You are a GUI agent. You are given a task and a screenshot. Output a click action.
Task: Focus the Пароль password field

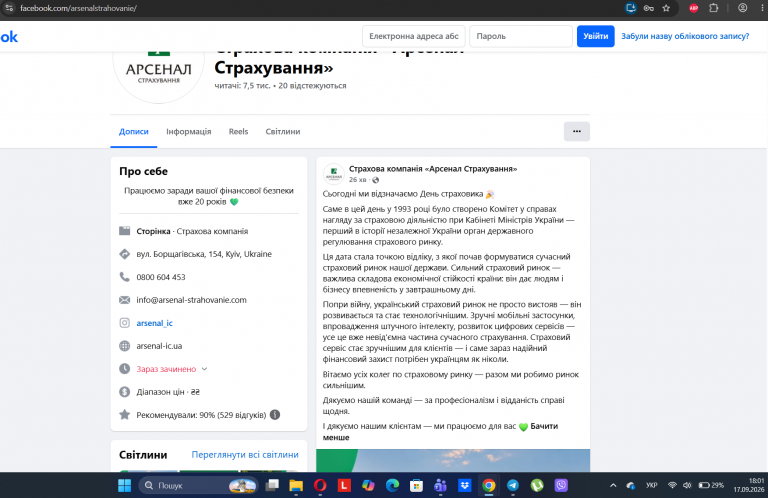pos(521,36)
